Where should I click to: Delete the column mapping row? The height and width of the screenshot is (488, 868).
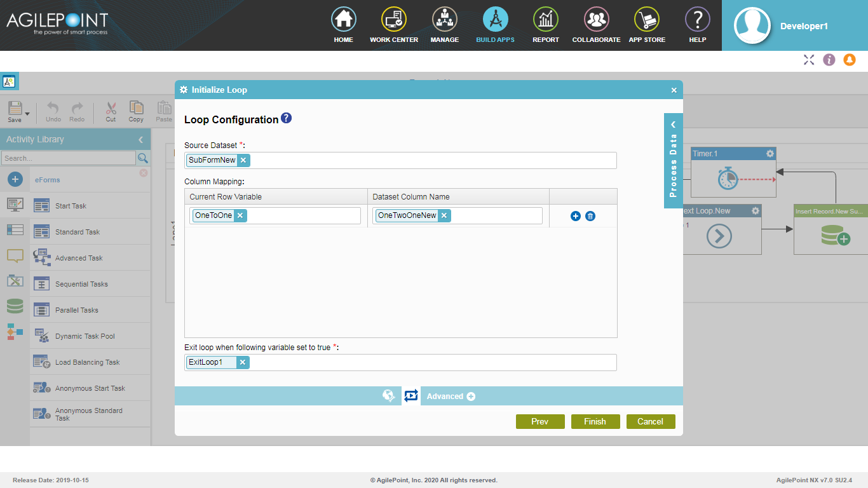tap(590, 216)
